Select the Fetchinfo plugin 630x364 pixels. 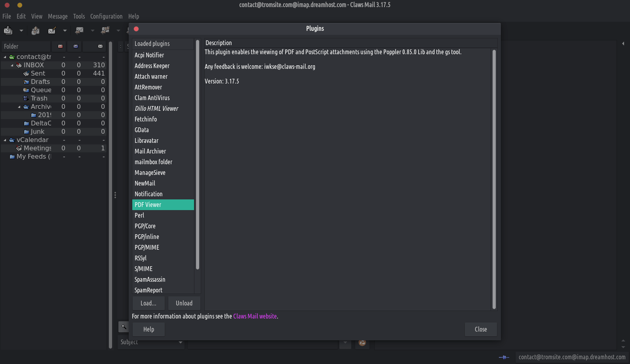tap(163, 119)
